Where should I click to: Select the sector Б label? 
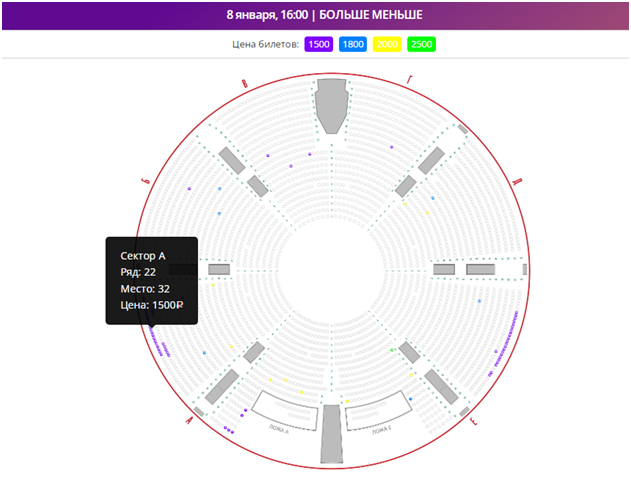click(145, 179)
